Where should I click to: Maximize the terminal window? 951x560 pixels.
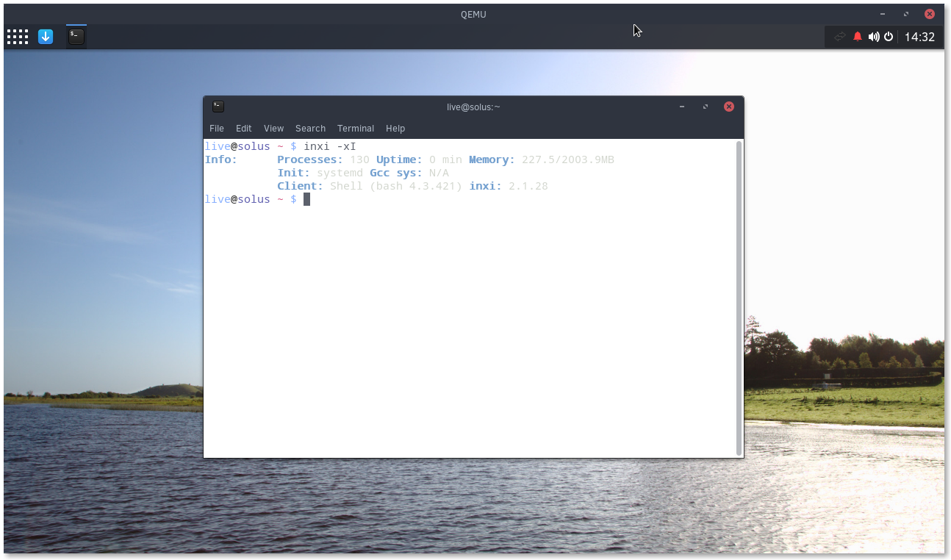click(706, 107)
